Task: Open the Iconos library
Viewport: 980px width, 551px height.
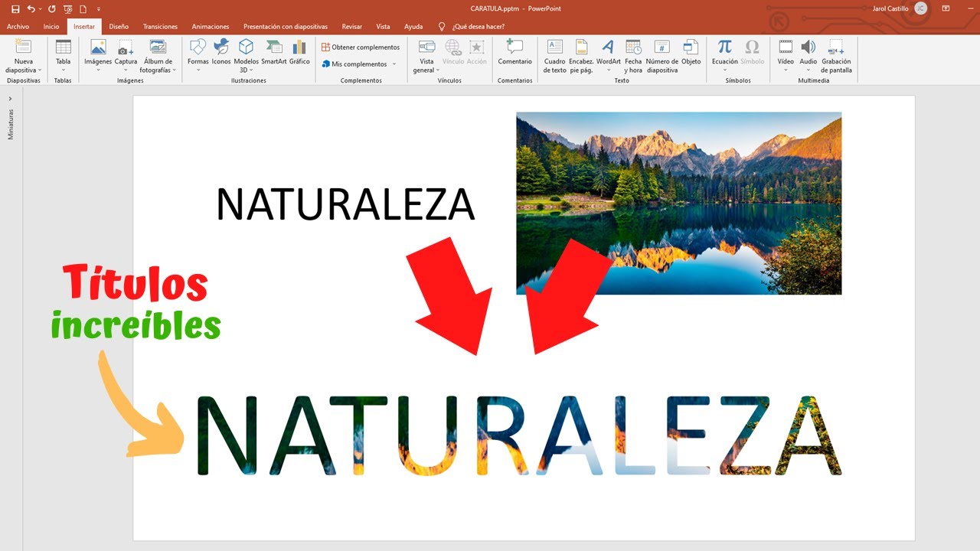Action: point(221,52)
